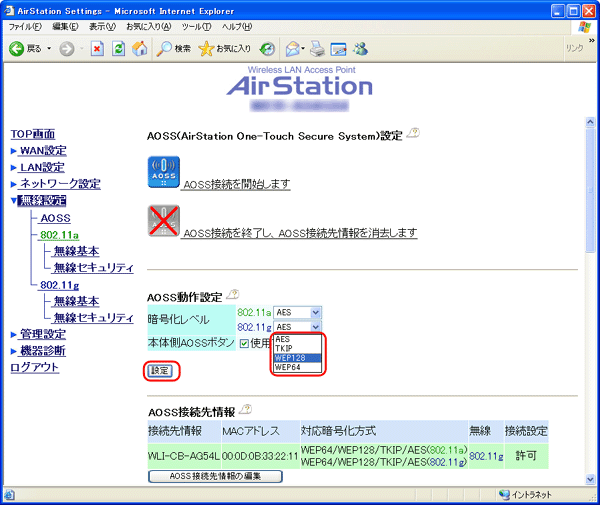Open 無線基本 under 802.11g
This screenshot has height=505, width=600.
click(x=77, y=301)
